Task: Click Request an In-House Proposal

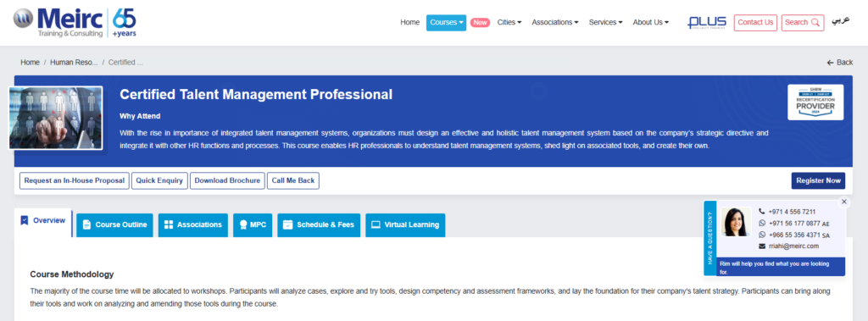Action: (x=75, y=181)
